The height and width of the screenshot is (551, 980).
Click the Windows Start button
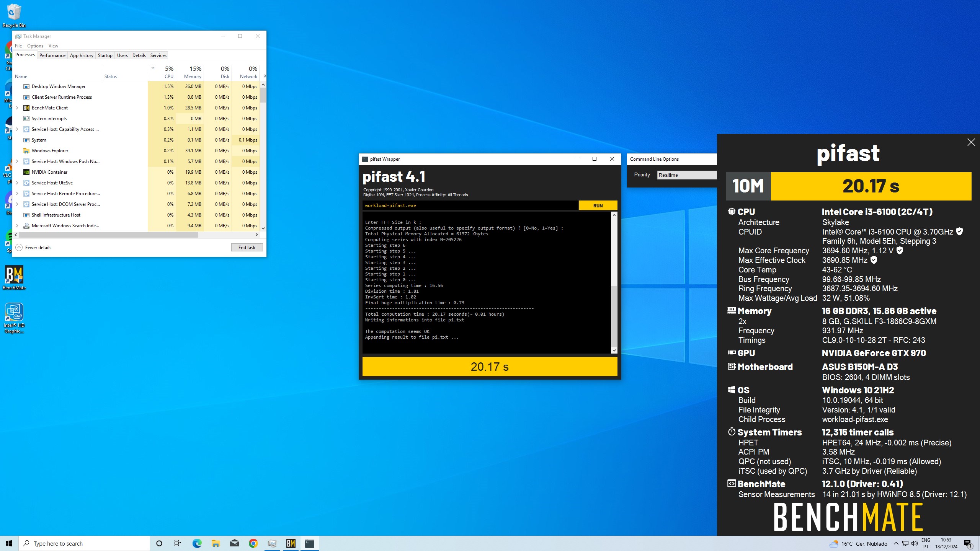coord(9,543)
